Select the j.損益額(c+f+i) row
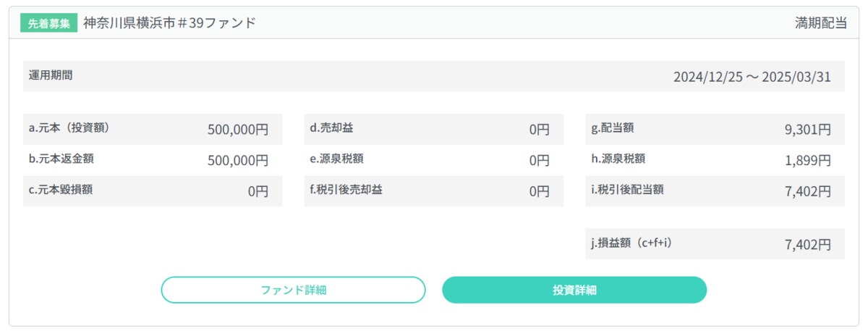This screenshot has height=331, width=868. [715, 244]
